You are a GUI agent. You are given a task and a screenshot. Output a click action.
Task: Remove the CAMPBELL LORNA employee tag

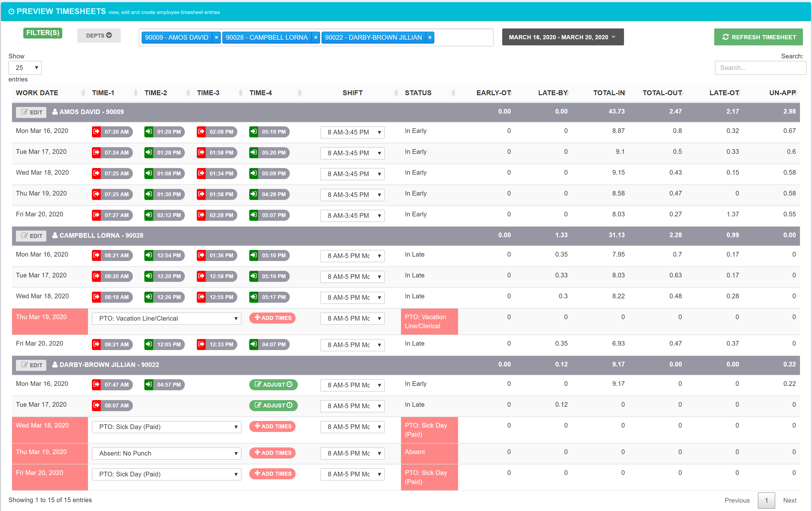pyautogui.click(x=316, y=38)
